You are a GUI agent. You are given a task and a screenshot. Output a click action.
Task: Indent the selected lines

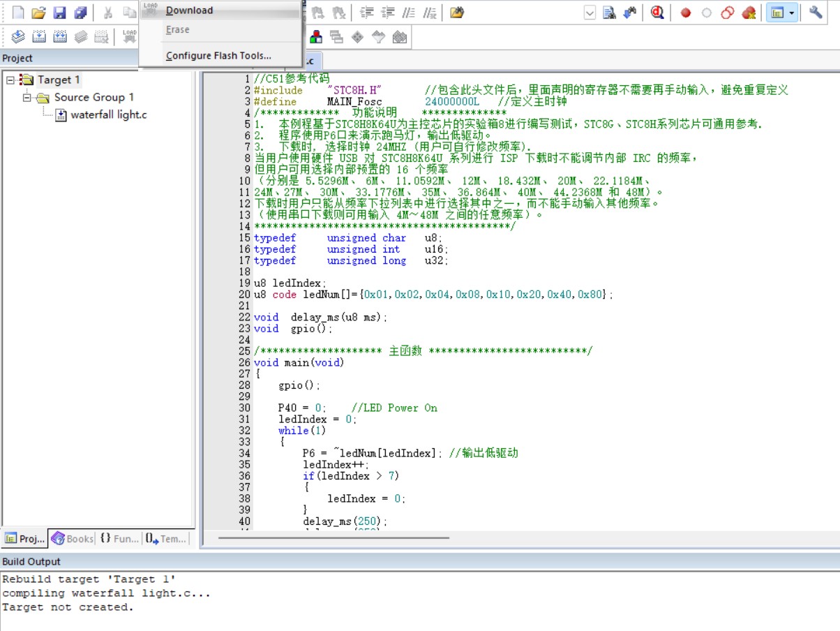click(367, 13)
